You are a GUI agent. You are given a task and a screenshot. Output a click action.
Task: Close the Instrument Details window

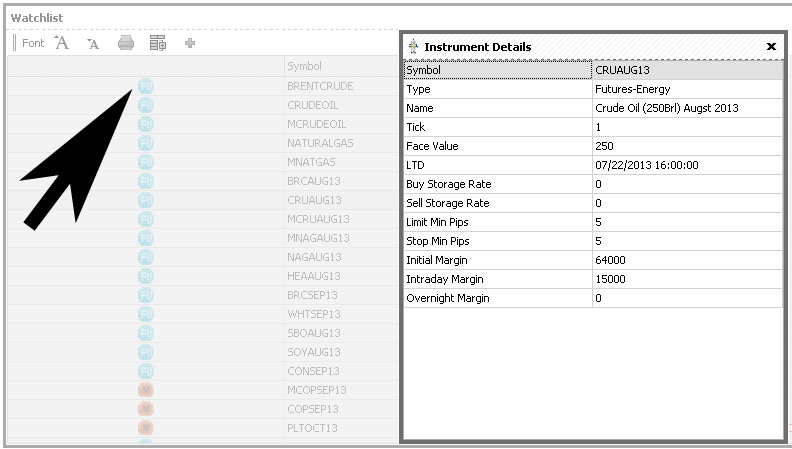pos(771,47)
